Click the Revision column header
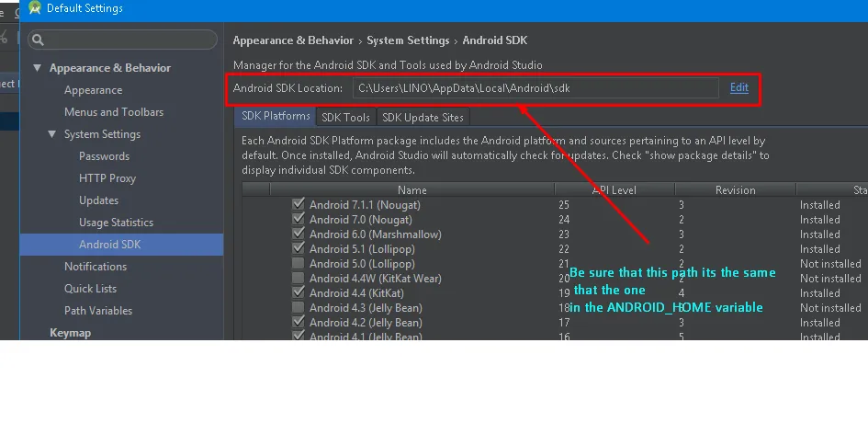Screen dimensions: 868x423 coord(735,189)
